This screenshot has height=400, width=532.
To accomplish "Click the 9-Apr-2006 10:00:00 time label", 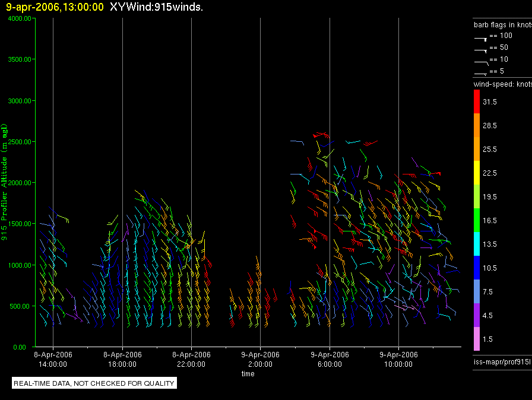I will click(x=398, y=359).
